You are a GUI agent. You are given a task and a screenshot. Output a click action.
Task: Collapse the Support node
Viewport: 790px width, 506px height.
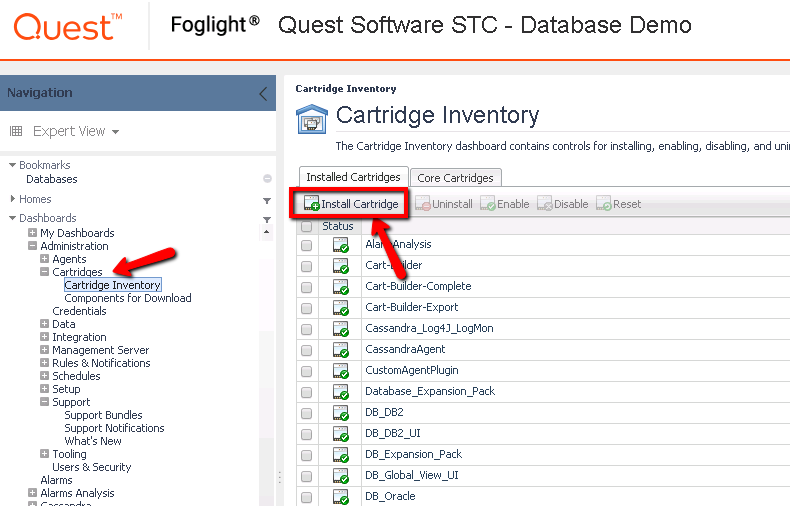click(44, 402)
